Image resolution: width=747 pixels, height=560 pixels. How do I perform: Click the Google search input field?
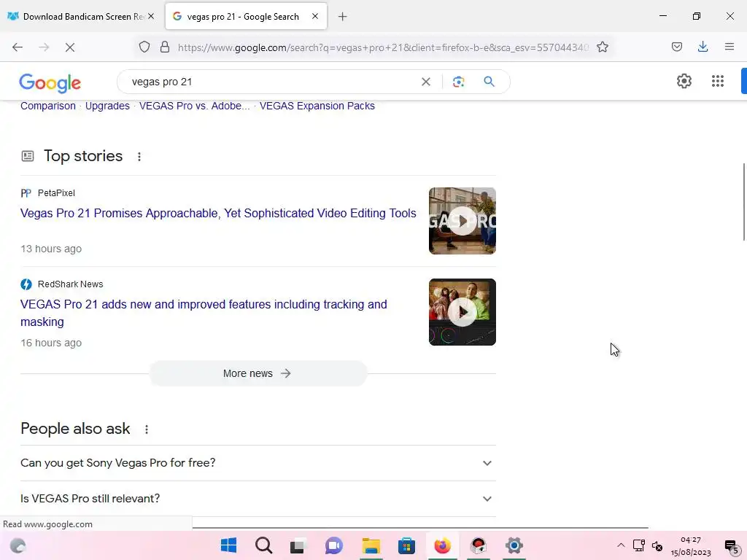pos(271,82)
